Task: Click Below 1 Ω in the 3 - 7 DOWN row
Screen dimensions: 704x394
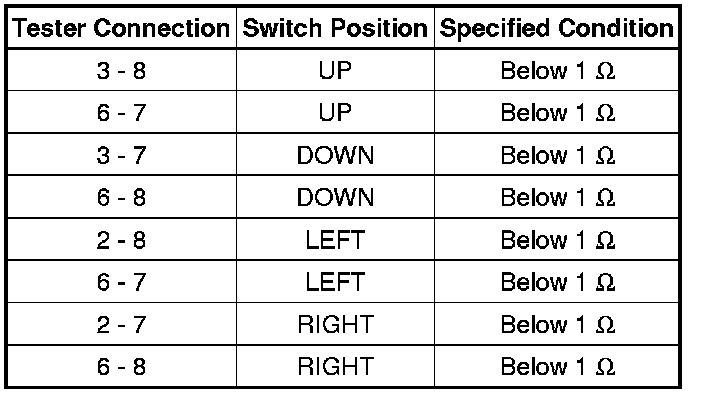Action: pyautogui.click(x=557, y=155)
